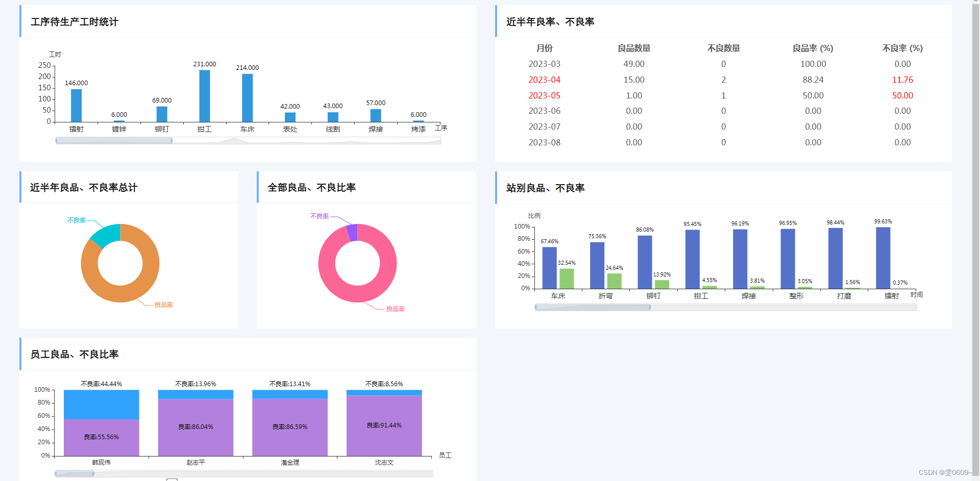Click the 近半年良品、不良率总计 panel title
The image size is (980, 481).
[x=83, y=188]
